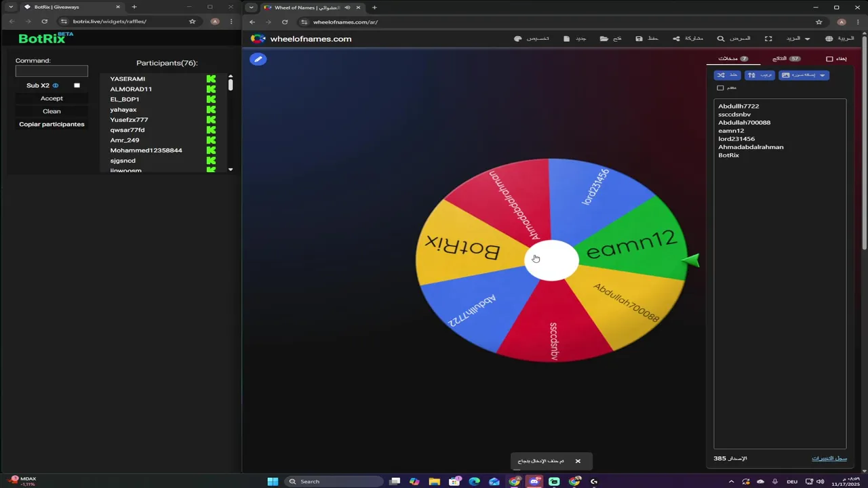Open the Windows Start menu

tap(273, 481)
